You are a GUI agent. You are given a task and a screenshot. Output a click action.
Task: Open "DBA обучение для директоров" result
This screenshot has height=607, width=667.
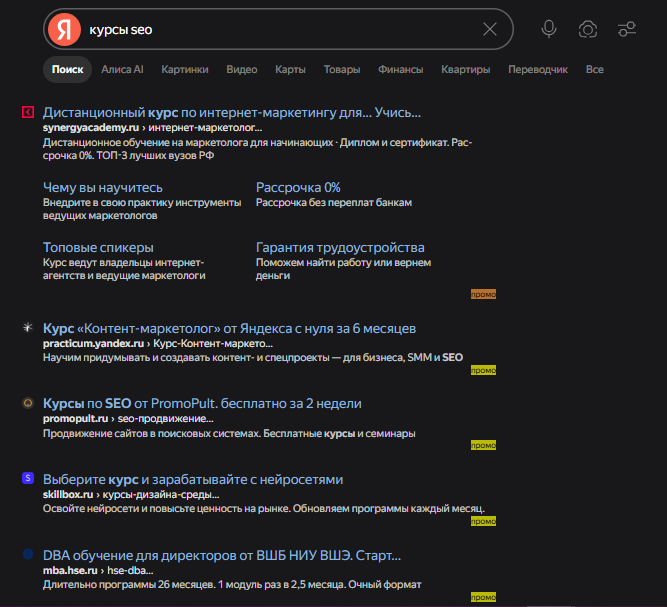click(222, 556)
